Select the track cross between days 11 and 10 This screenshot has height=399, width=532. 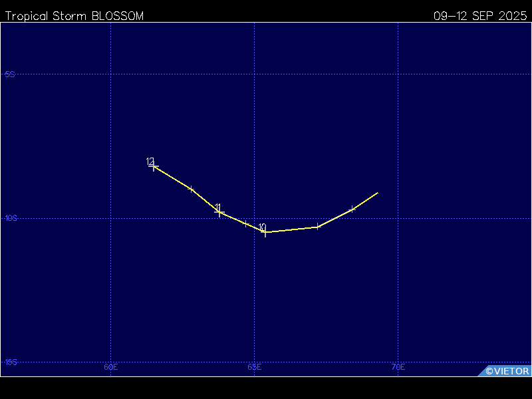click(245, 223)
